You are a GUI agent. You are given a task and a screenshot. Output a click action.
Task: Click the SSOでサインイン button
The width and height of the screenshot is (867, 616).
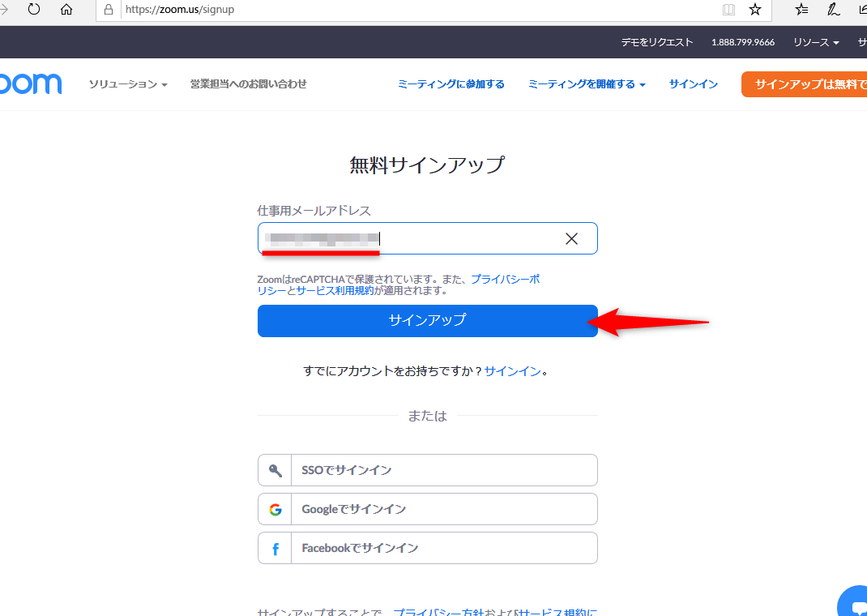pyautogui.click(x=427, y=470)
